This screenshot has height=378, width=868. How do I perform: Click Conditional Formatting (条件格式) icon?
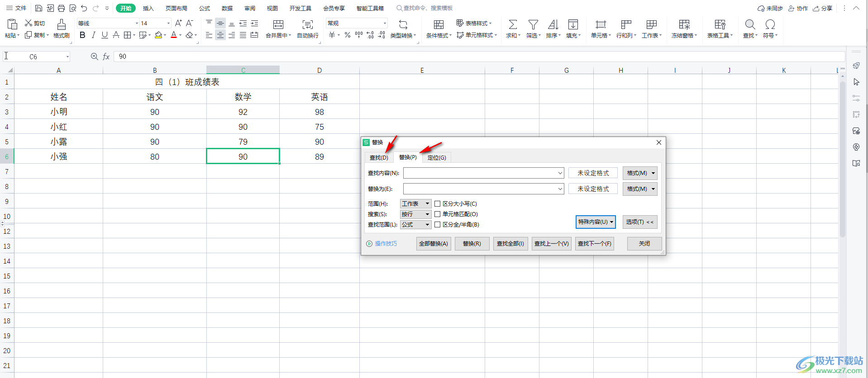tap(439, 24)
